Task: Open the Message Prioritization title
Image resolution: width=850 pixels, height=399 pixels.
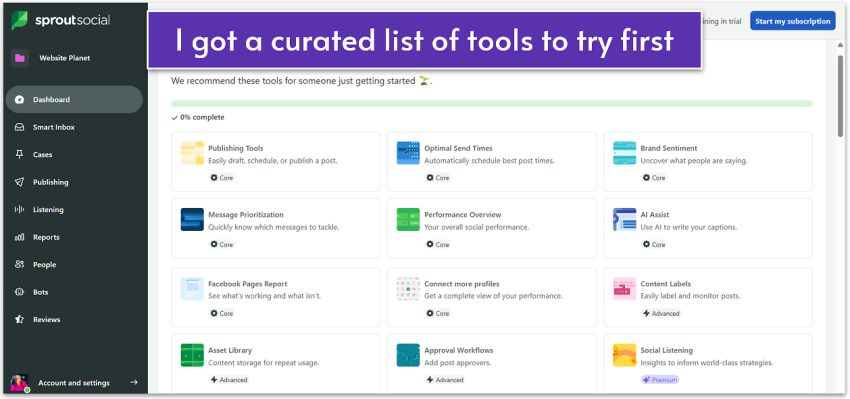Action: [246, 215]
